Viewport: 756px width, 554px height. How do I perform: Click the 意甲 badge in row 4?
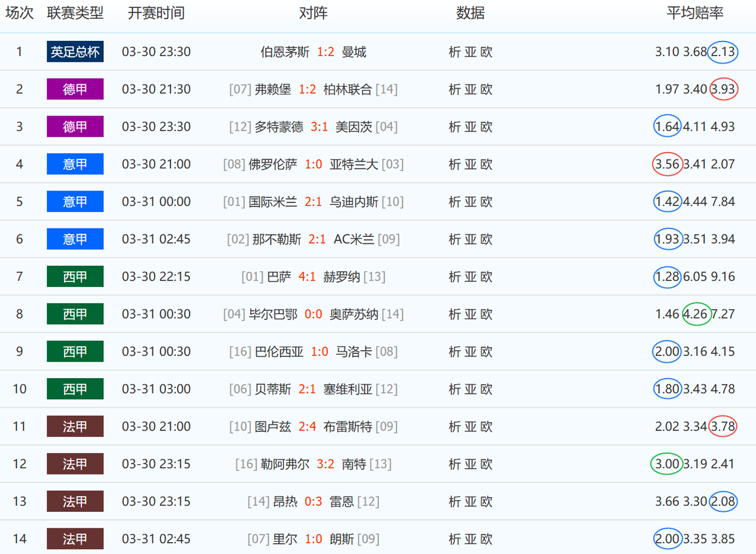click(x=75, y=164)
